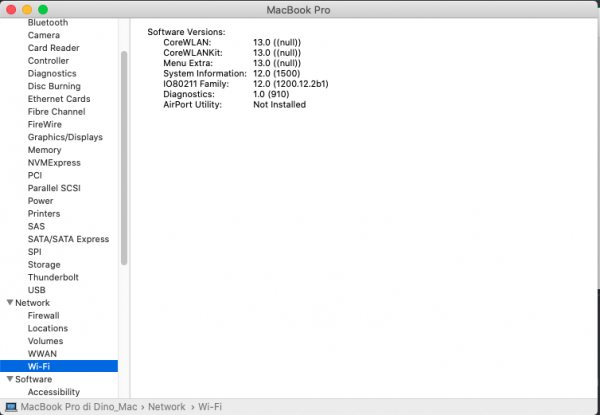Click the value '1.0 (910)'
The image size is (600, 415).
[271, 94]
